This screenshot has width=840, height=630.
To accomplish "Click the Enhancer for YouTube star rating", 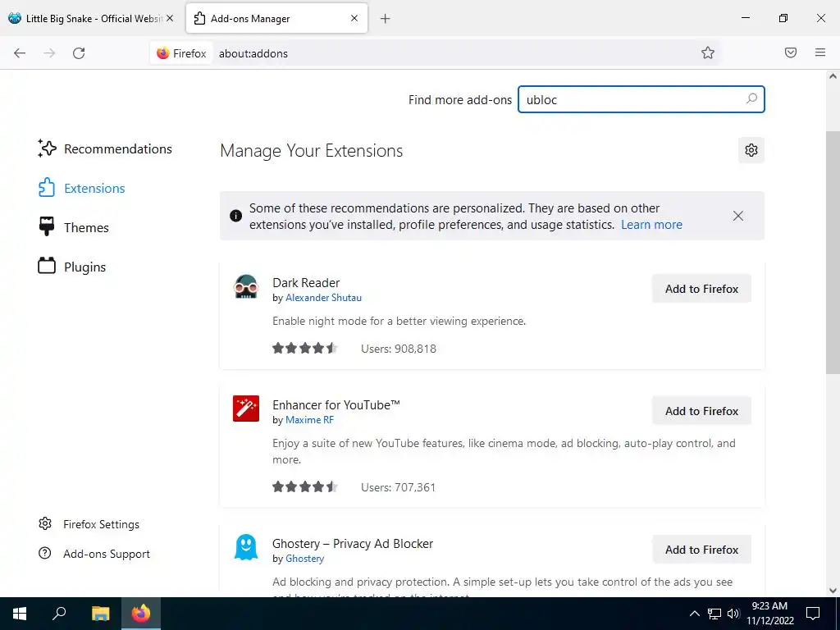I will pyautogui.click(x=305, y=487).
